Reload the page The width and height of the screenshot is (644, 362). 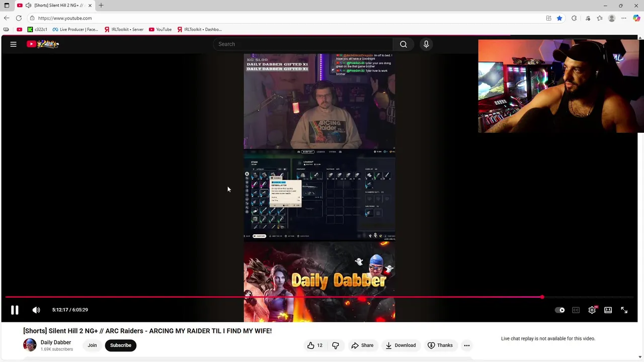(19, 18)
